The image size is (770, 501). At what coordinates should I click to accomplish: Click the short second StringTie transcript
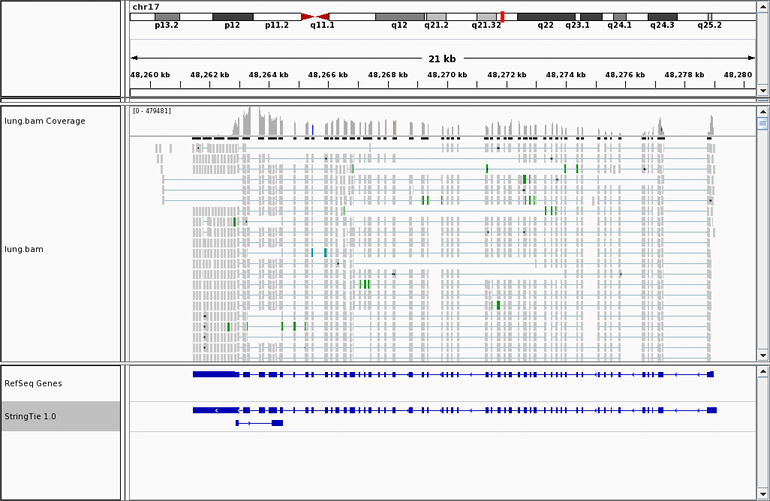click(259, 423)
